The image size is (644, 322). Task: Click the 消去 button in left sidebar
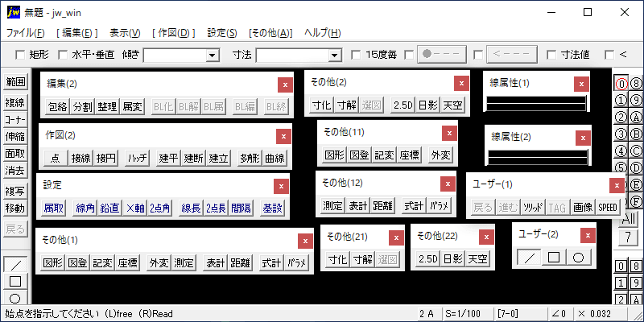[15, 170]
